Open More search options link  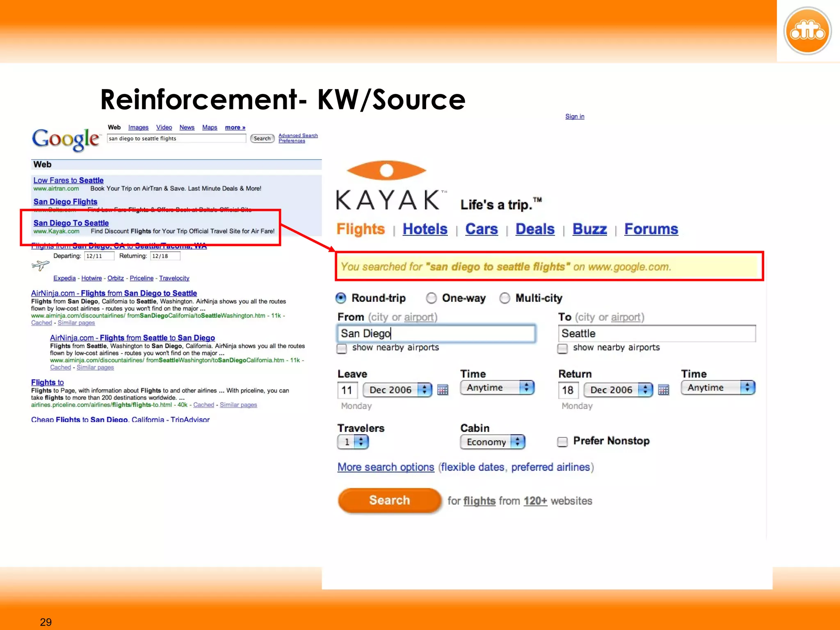pyautogui.click(x=386, y=467)
